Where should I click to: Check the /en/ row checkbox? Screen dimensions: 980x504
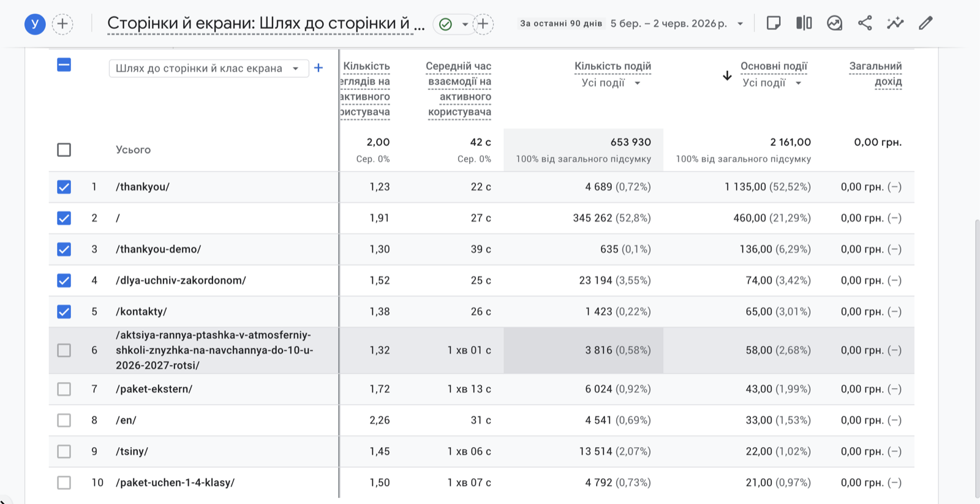[x=64, y=420]
